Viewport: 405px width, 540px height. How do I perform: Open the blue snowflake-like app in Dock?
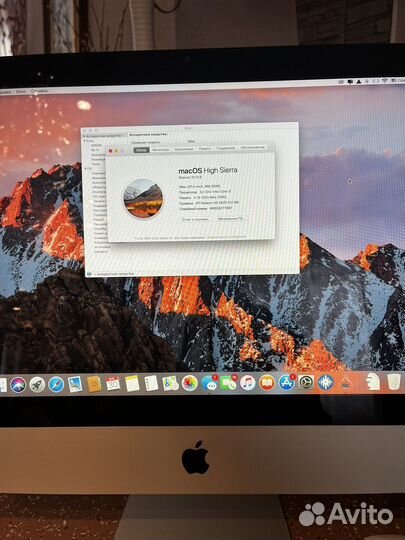tap(325, 383)
